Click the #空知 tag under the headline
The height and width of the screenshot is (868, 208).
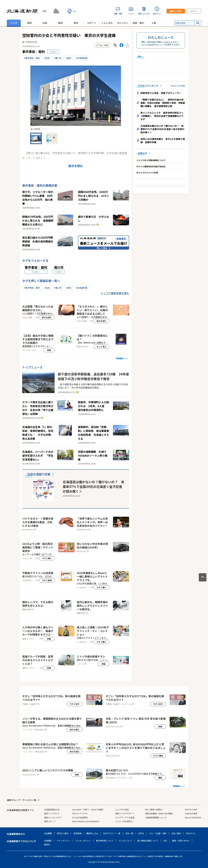(x=68, y=58)
